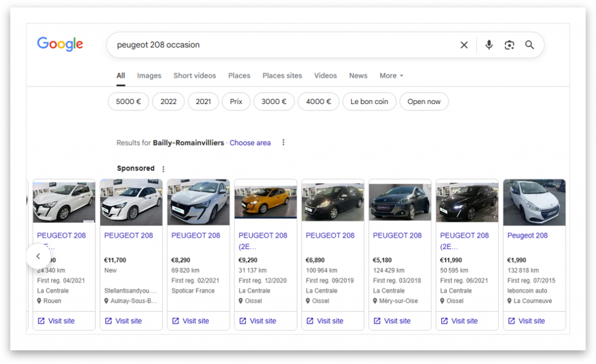Open search by image camera icon
Viewport: 596px width, 364px height.
[509, 45]
